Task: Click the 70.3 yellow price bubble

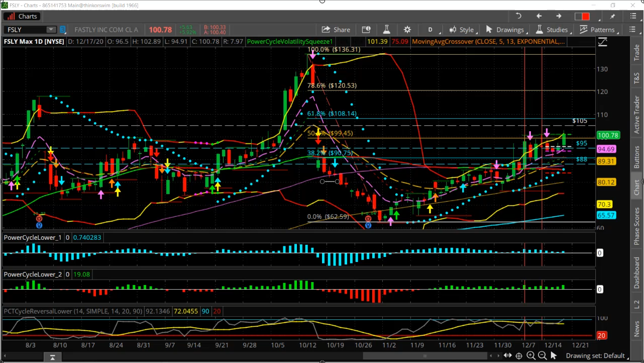Action: click(x=604, y=204)
